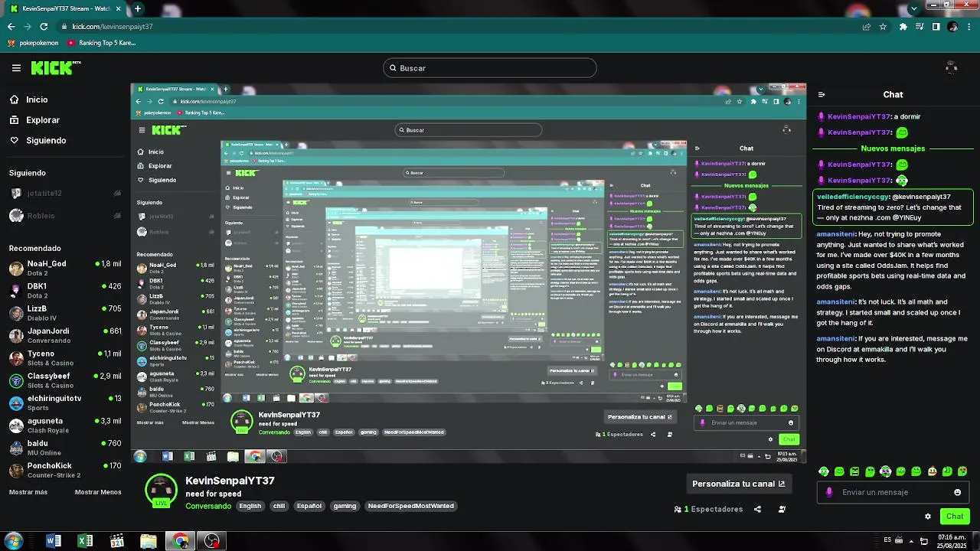
Task: Click the gaming tag
Action: (x=345, y=506)
